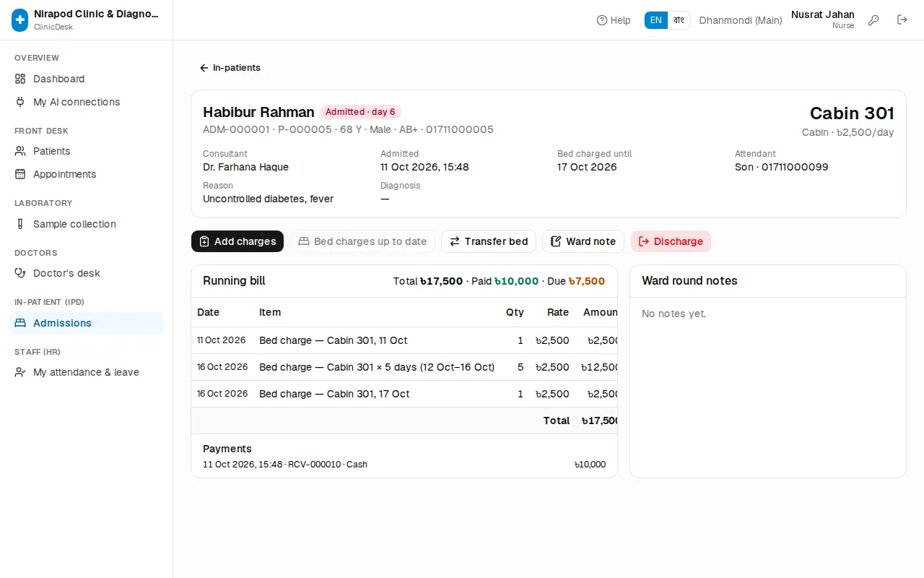
Task: Click the admission ID ADM-000001 line
Action: (348, 129)
